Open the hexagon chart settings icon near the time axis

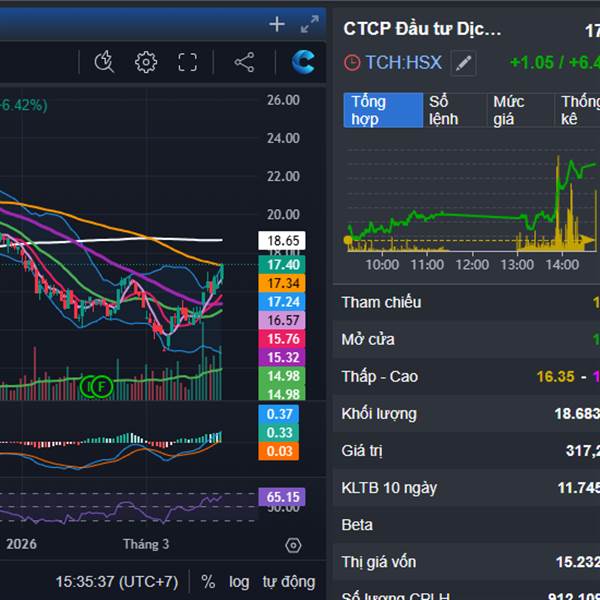pos(293,545)
